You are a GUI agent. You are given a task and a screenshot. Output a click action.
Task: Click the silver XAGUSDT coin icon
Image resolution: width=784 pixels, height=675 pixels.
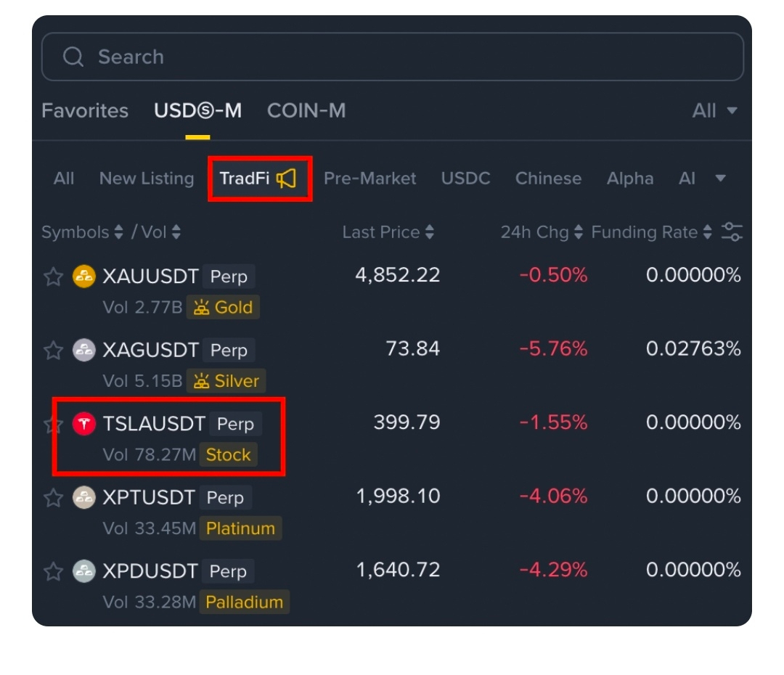(x=84, y=350)
